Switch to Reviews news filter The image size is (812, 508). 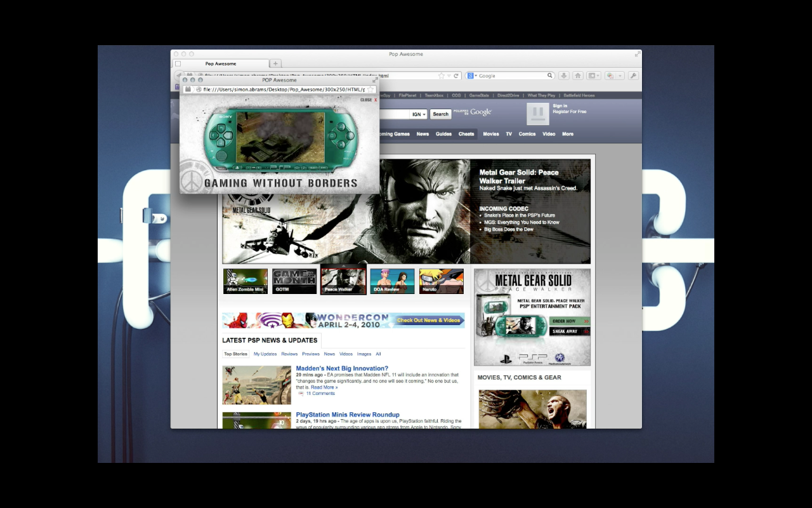289,354
